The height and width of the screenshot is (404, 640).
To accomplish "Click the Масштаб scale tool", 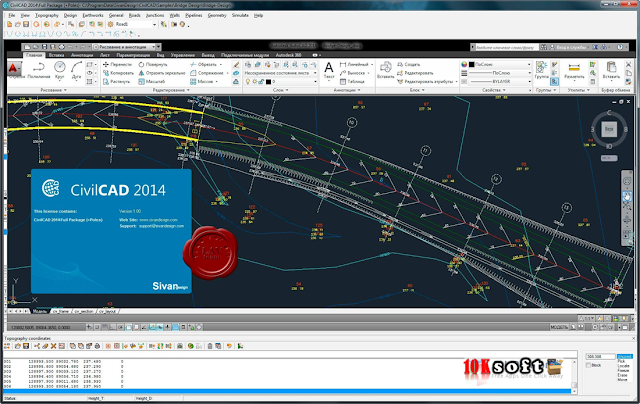I will pyautogui.click(x=151, y=82).
